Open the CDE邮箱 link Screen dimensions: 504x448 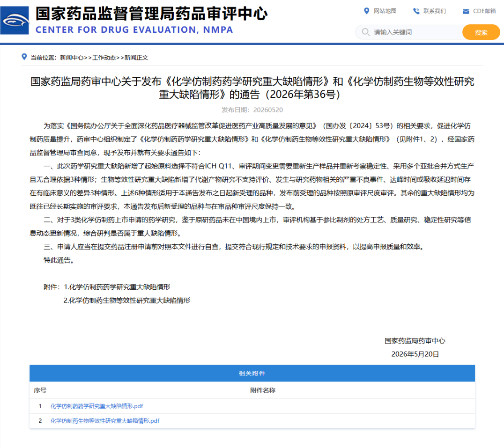tap(484, 11)
